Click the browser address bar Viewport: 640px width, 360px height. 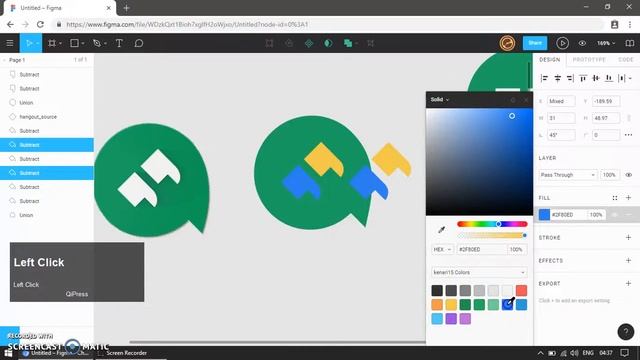327,24
